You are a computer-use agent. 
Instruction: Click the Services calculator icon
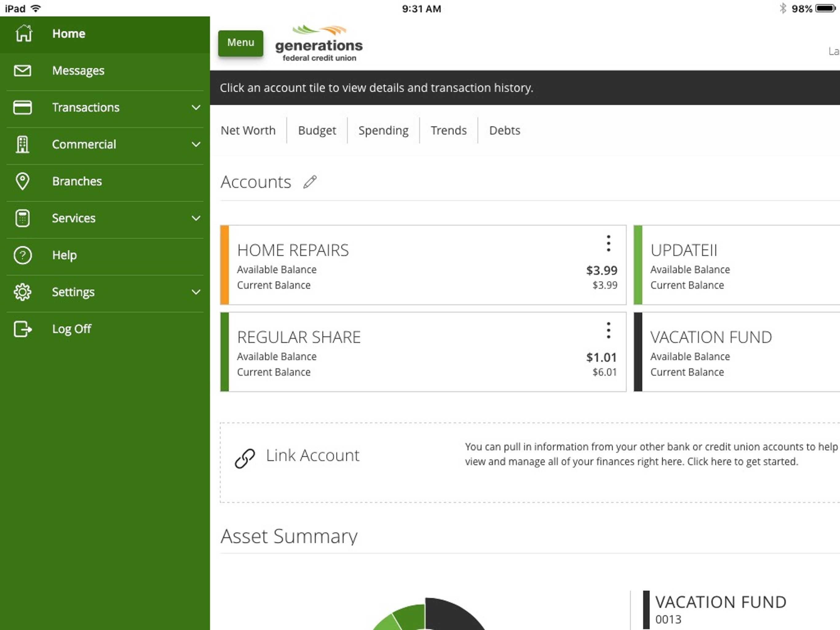point(22,218)
